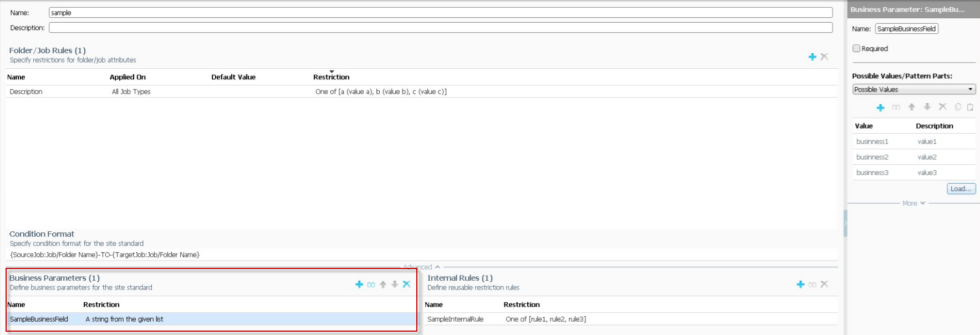Click Name header in Business Parameters table

click(16, 304)
